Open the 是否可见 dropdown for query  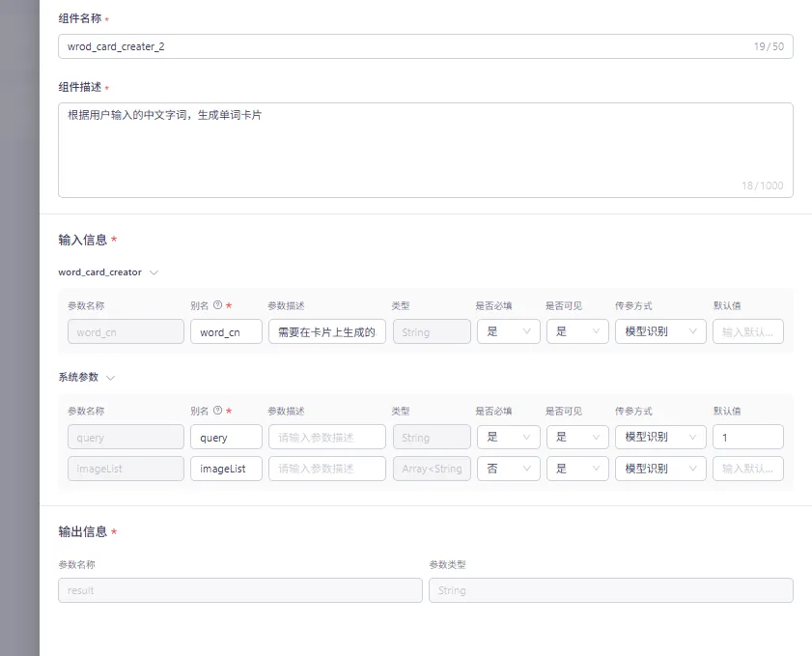(x=577, y=437)
